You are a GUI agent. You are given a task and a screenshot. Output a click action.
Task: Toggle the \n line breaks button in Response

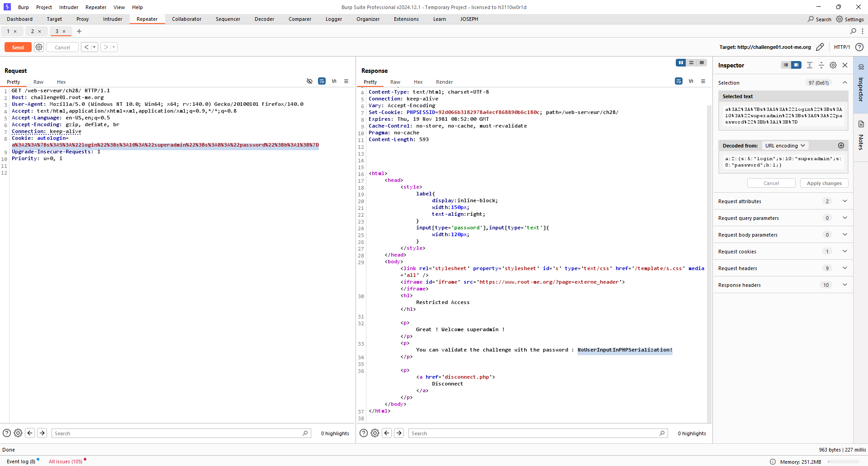coord(691,81)
